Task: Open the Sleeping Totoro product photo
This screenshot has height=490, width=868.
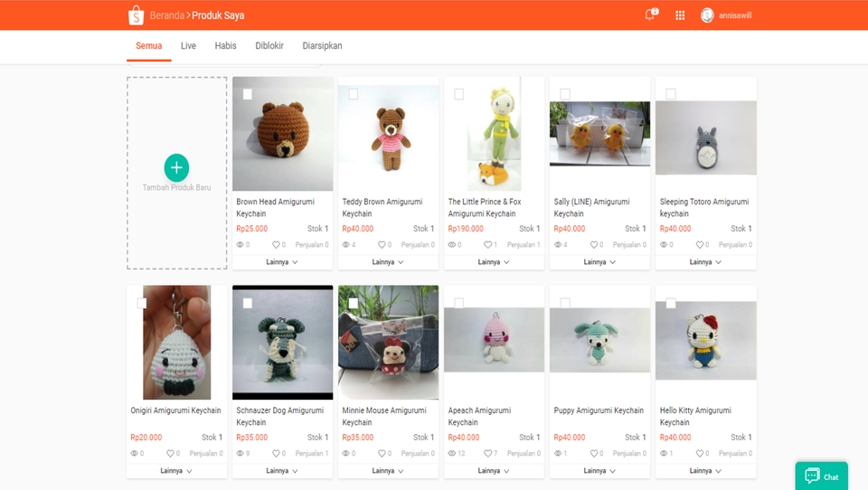Action: click(706, 137)
